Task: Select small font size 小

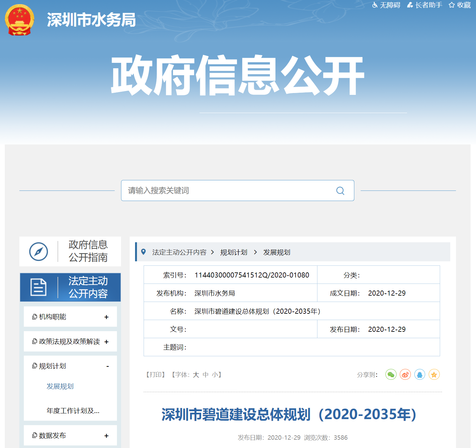Action: coord(215,375)
